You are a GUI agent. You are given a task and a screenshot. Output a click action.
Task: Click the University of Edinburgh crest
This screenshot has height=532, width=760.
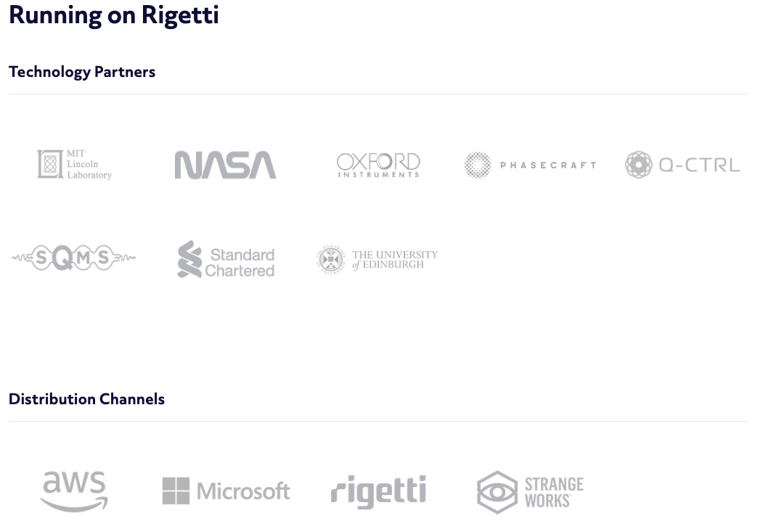[331, 259]
